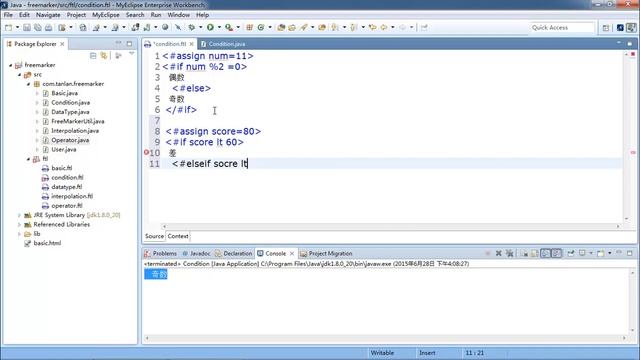Expand the Referenced Libraries node

(19, 224)
